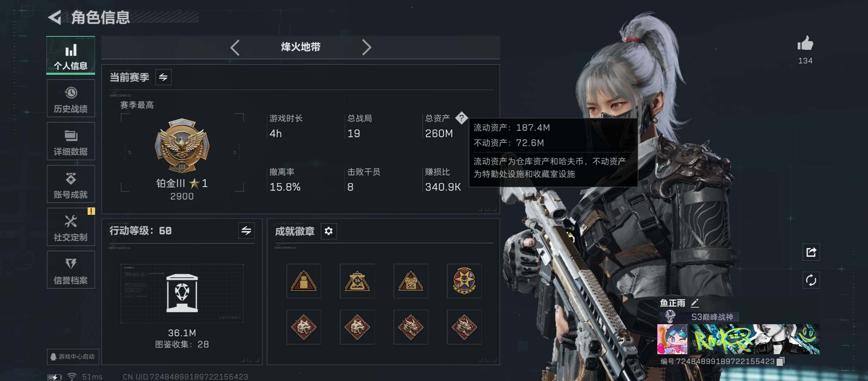Switch to the 历史战绩 tab

pyautogui.click(x=71, y=98)
